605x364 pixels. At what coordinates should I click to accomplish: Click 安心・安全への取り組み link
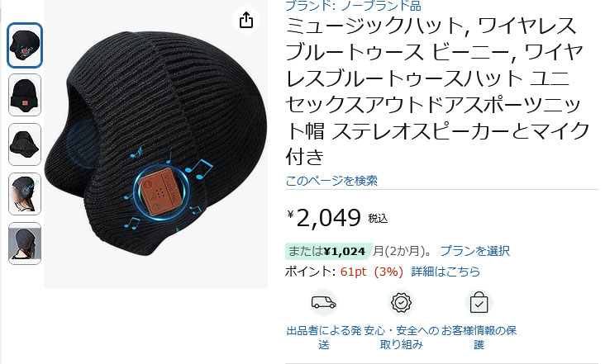(402, 337)
